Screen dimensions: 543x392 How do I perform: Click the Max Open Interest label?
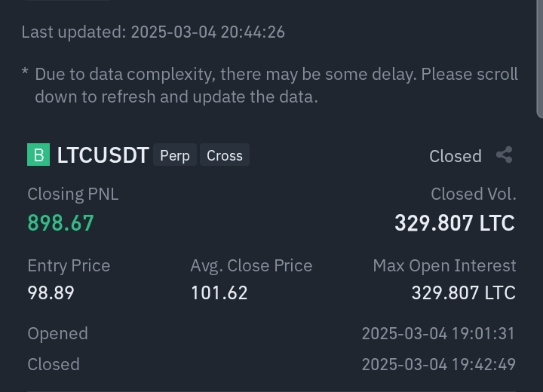444,265
